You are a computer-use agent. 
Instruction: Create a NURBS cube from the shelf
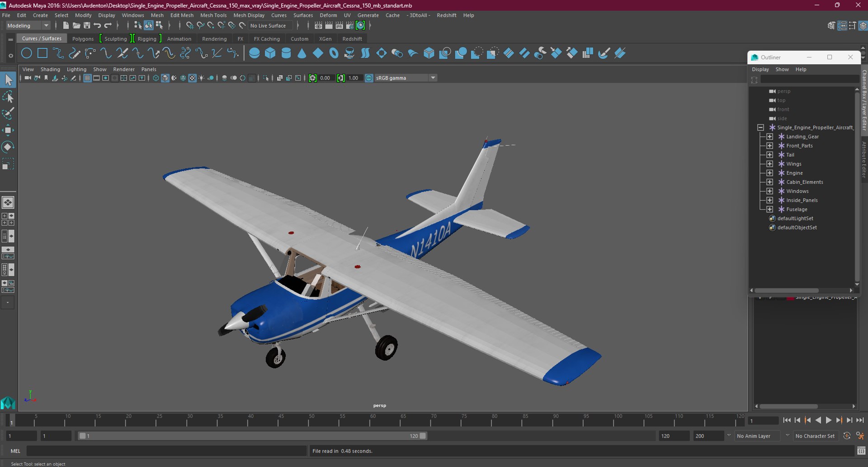point(270,53)
